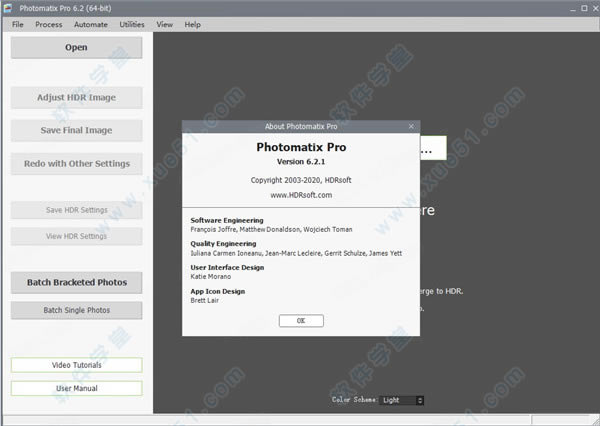Screen dimensions: 600x426
Task: Click the Copyright 2003-2020, HDRsoft line
Action: pos(301,180)
